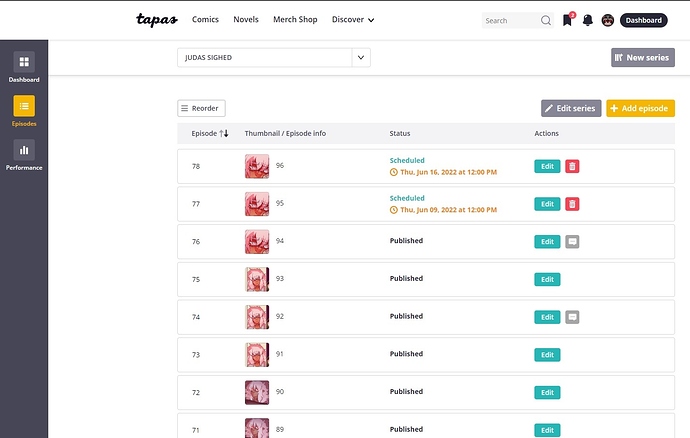This screenshot has height=438, width=690.
Task: Click the Reorder button
Action: coord(201,108)
